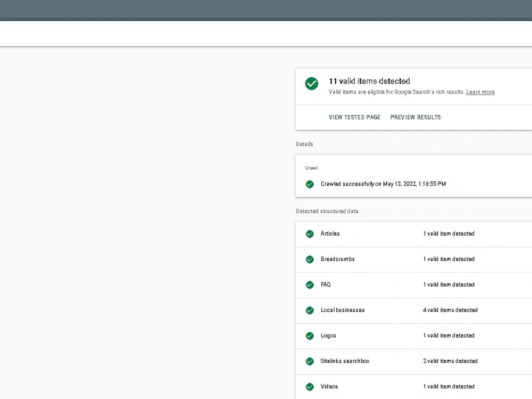
Task: Click the check icon beside Sitelinks searchbox
Action: 310,361
